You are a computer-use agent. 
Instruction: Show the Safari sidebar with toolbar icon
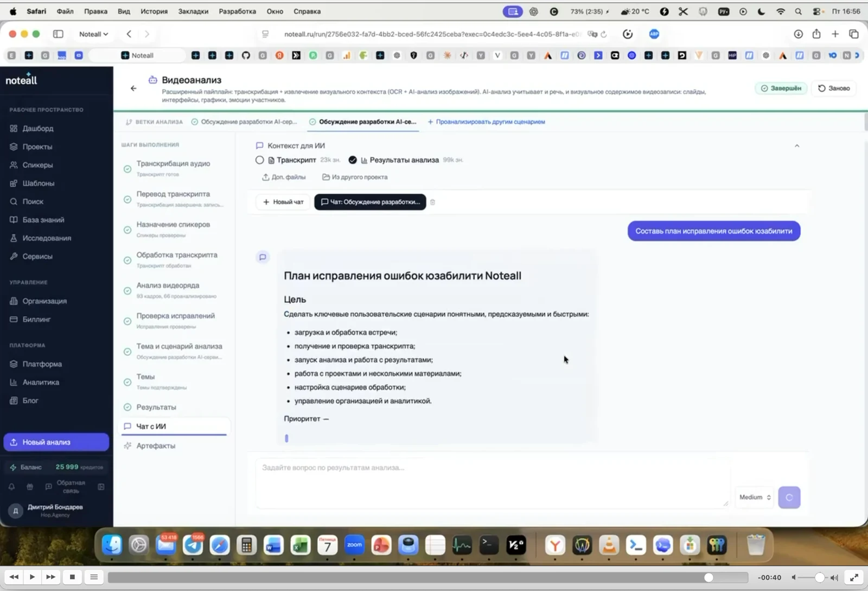point(58,34)
